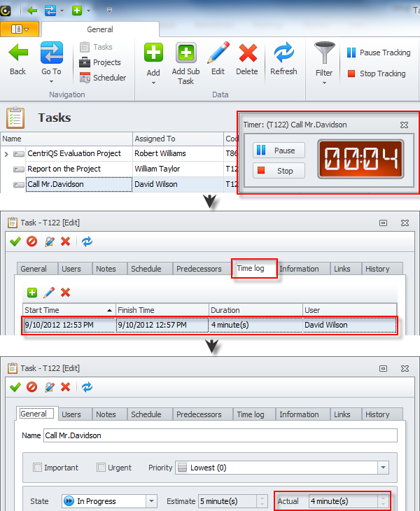This screenshot has width=420, height=511.
Task: Select the 9/10/2012 12:53 PM time log row
Action: pyautogui.click(x=209, y=325)
